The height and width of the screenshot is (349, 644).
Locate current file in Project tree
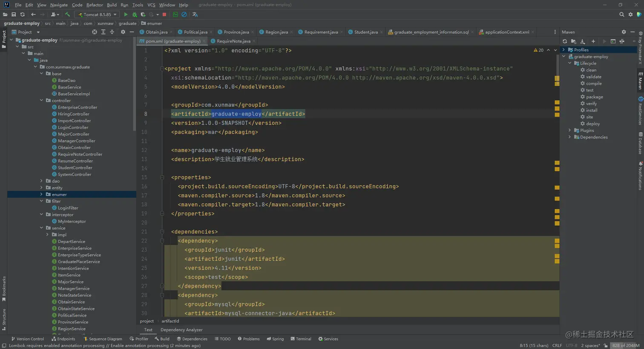coord(95,32)
